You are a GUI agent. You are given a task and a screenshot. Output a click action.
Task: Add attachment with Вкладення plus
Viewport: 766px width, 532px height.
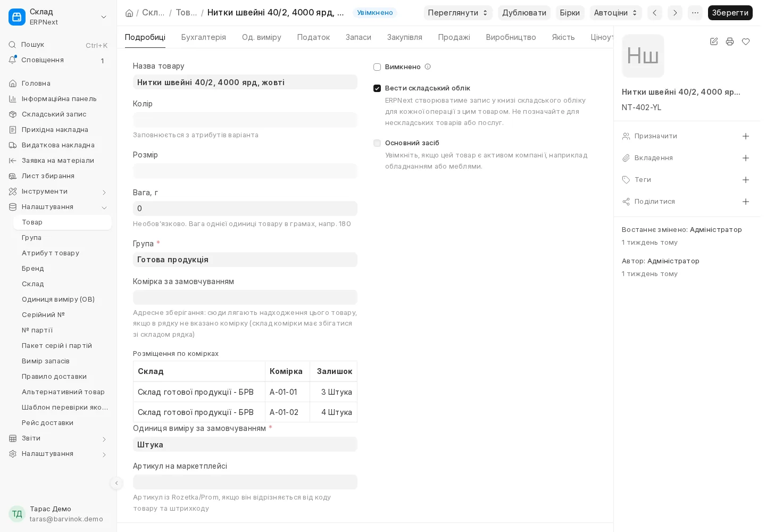click(x=746, y=158)
